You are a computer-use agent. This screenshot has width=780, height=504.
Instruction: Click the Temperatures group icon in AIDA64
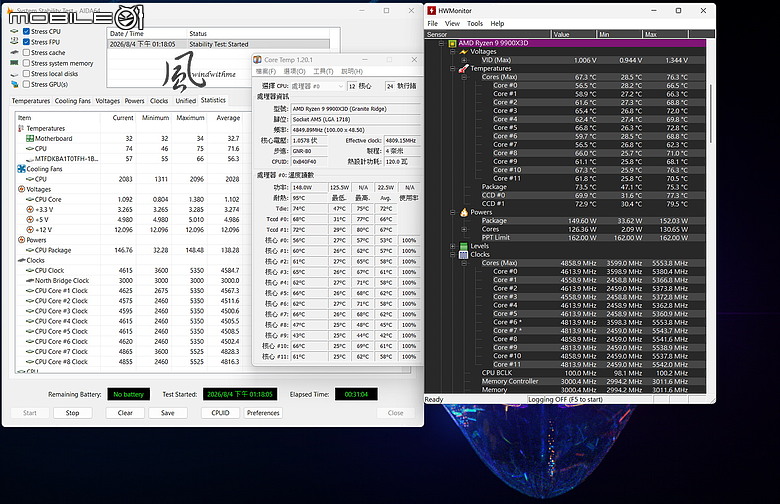21,128
